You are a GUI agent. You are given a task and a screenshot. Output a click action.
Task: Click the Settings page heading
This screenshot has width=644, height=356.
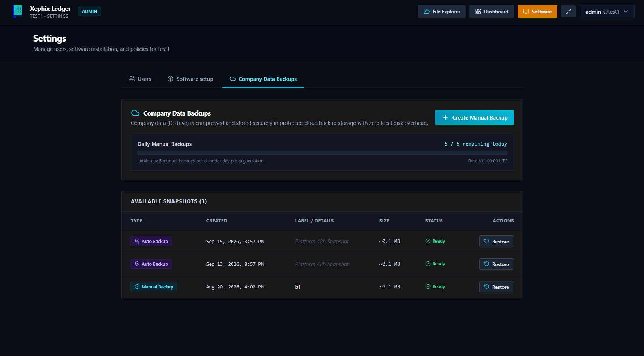50,38
